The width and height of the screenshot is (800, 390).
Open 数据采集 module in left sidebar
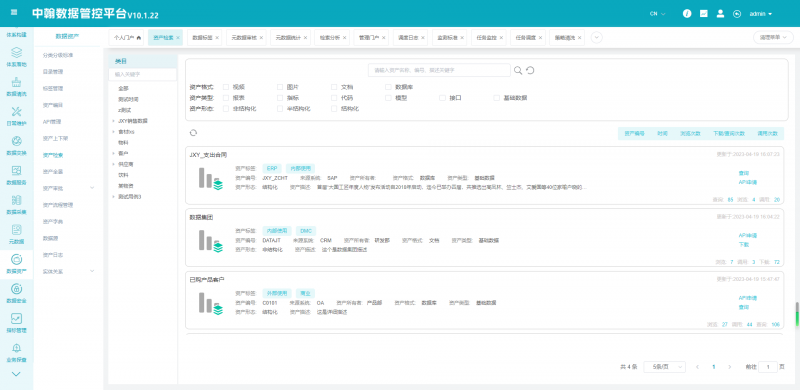(16, 204)
